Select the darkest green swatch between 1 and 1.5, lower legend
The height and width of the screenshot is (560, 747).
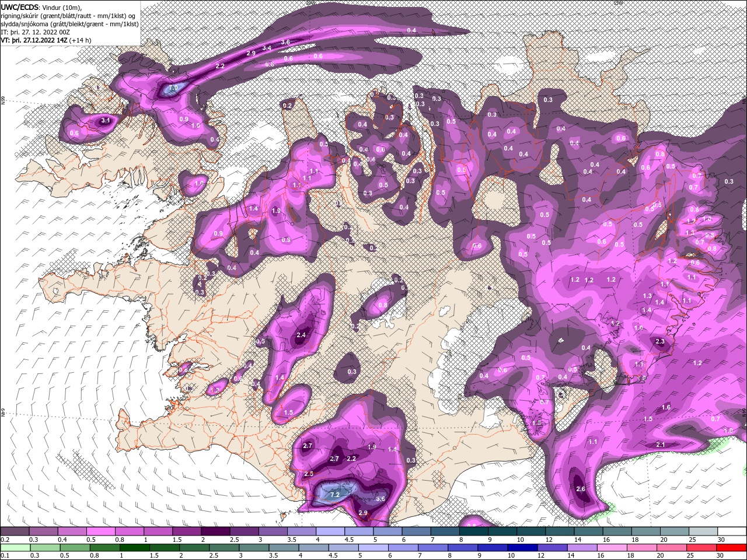[x=134, y=547]
